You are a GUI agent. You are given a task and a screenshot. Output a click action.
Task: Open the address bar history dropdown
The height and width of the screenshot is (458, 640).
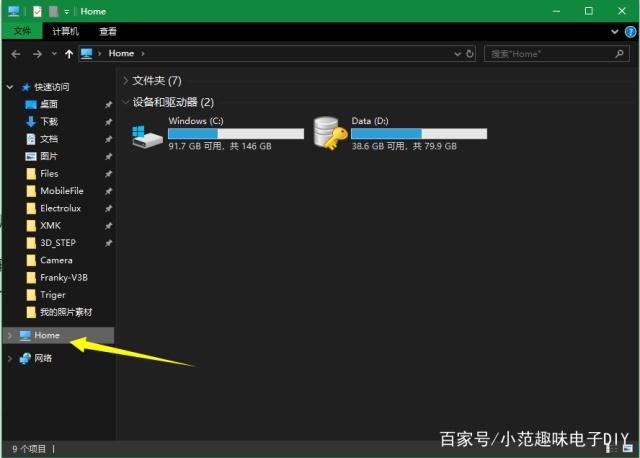[x=458, y=53]
